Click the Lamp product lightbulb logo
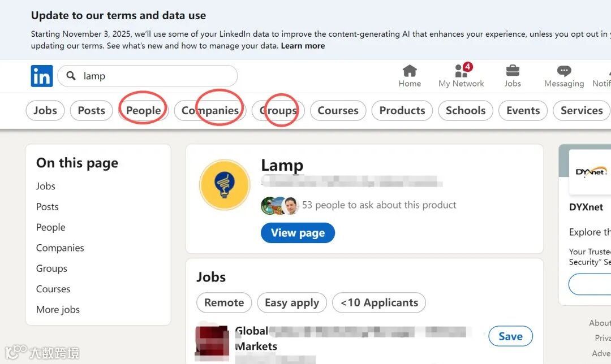 tap(225, 185)
